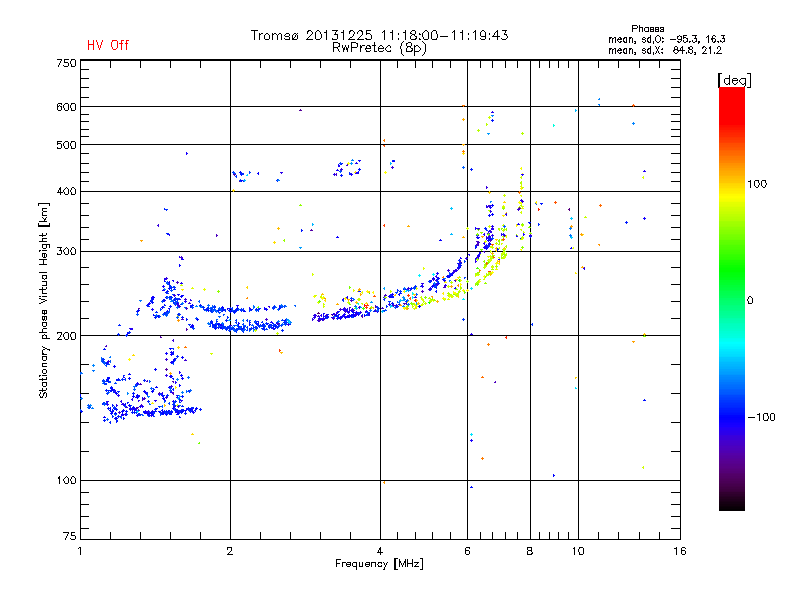Click the 'mean, sd,O: -95.3, 16.3' line
The height and width of the screenshot is (600, 800).
tap(667, 39)
